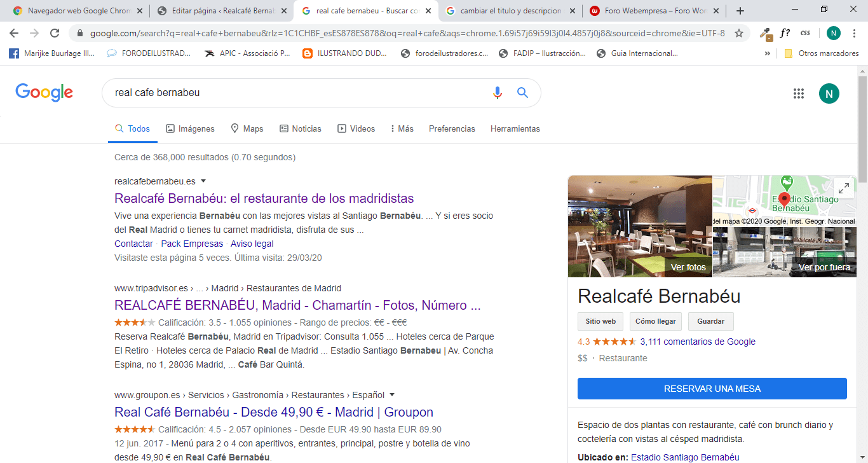Open street view thumbnail Ver por fuera
This screenshot has width=868, height=463.
pos(785,252)
